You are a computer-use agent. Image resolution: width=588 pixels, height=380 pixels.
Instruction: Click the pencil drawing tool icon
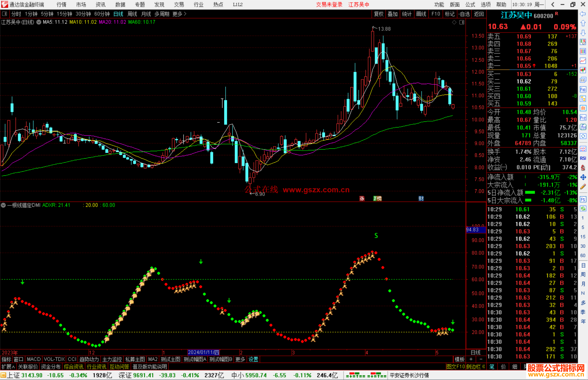(583, 187)
